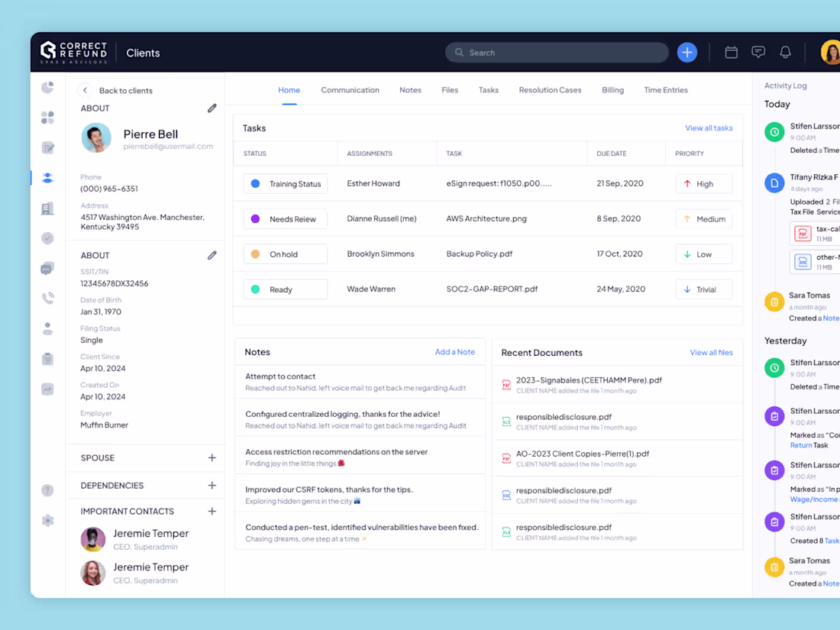Open the Communication tab
The image size is (840, 630).
(350, 89)
